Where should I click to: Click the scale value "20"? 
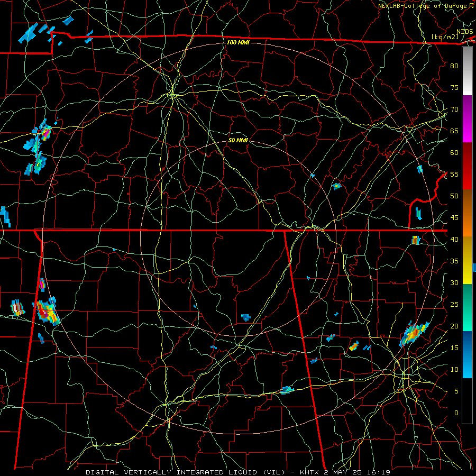(x=454, y=326)
